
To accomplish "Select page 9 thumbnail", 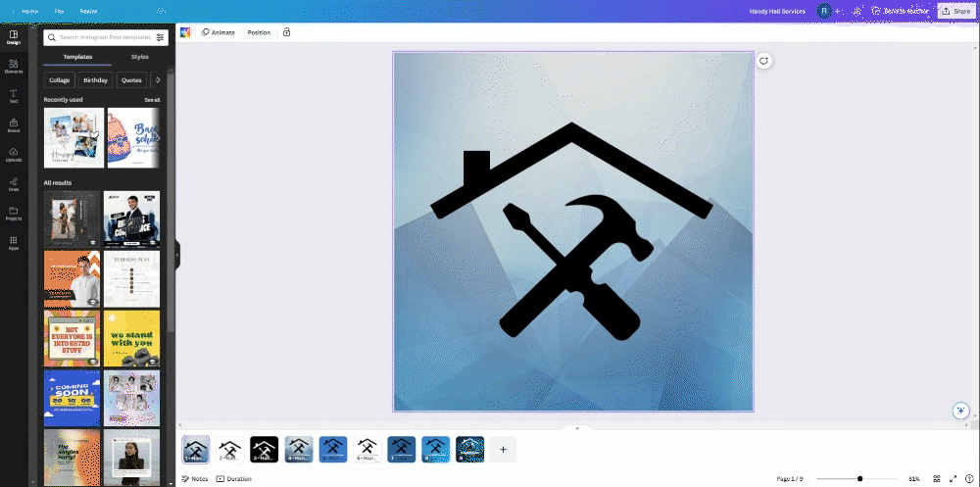I will (470, 450).
